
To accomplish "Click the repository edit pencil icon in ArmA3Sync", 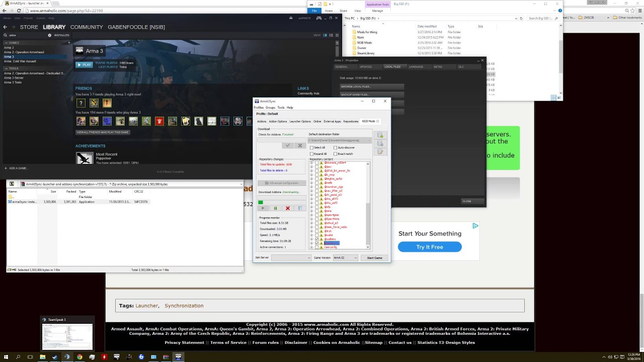I will (x=380, y=152).
